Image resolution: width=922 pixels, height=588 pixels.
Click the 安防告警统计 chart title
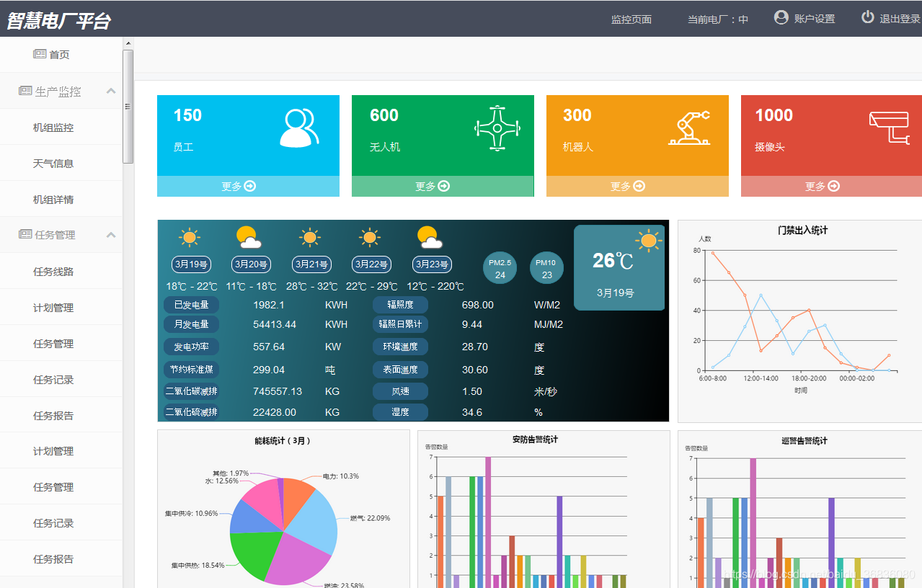(x=535, y=440)
